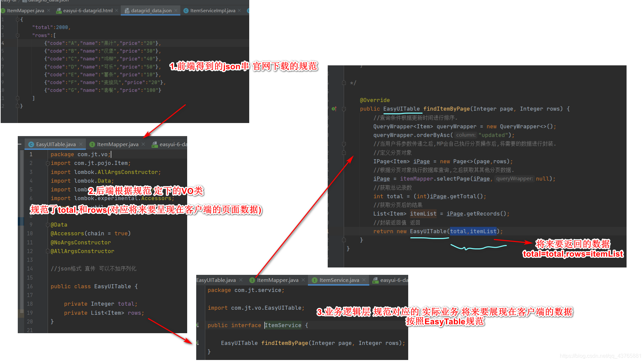Collapse annotations fold at @Data line
This screenshot has height=362, width=644.
click(48, 225)
